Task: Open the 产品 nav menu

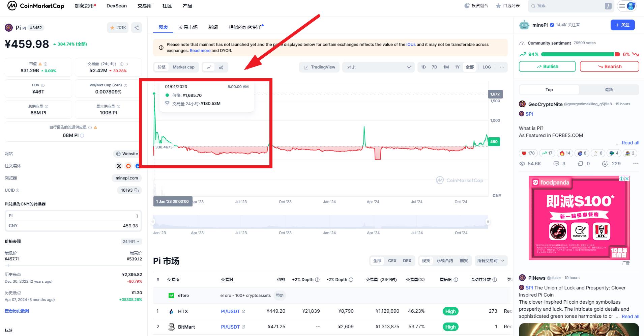Action: point(187,6)
